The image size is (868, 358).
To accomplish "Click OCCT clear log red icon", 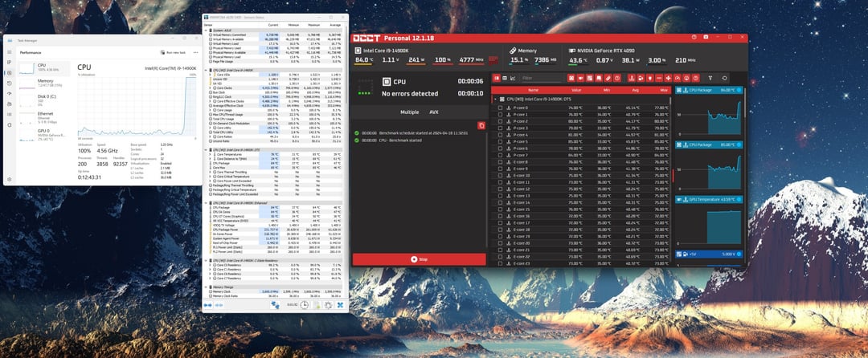I will 481,125.
